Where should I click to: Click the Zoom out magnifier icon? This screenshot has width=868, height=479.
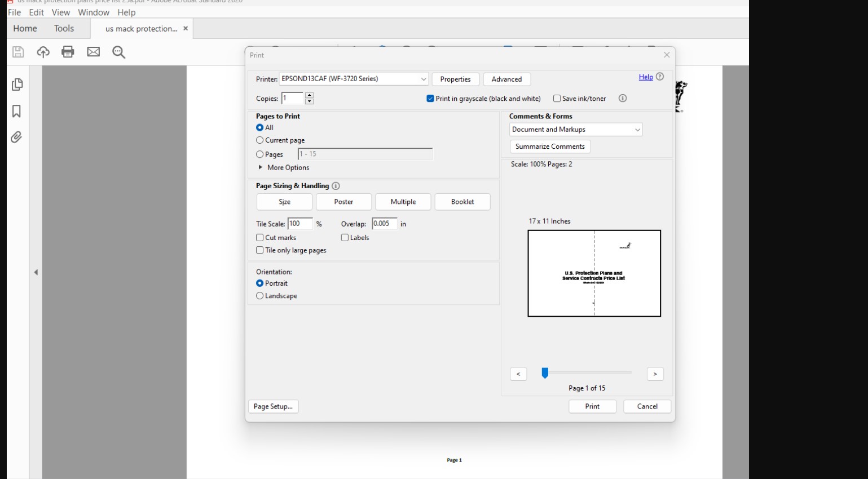118,52
